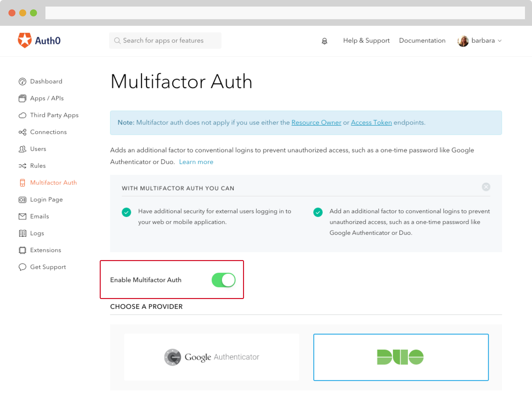532x411 pixels.
Task: Dismiss the 'With Multifactor Auth You Can' panel
Action: click(486, 187)
